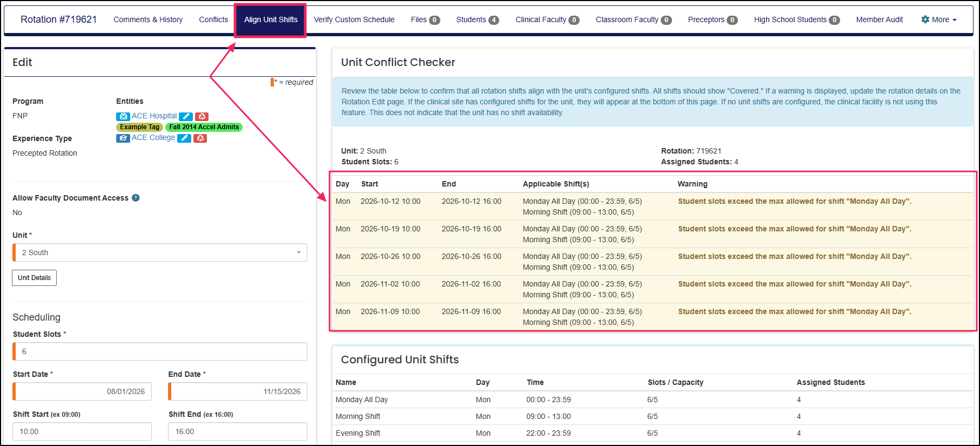The image size is (980, 446).
Task: Switch to the Classroom Faculty tab
Action: (634, 19)
